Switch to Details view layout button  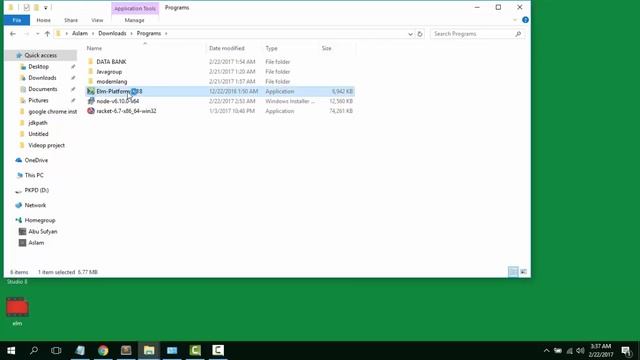513,272
